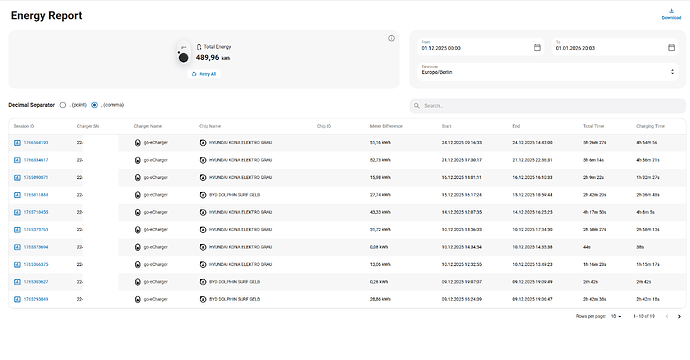Click the Start column header
Image resolution: width=690 pixels, height=360 pixels.
[x=447, y=126]
